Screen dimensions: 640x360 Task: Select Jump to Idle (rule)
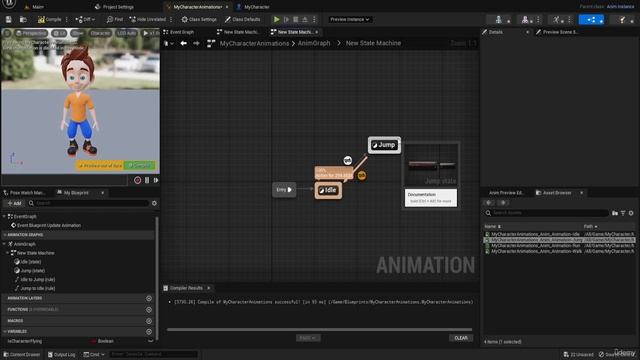coord(34,288)
